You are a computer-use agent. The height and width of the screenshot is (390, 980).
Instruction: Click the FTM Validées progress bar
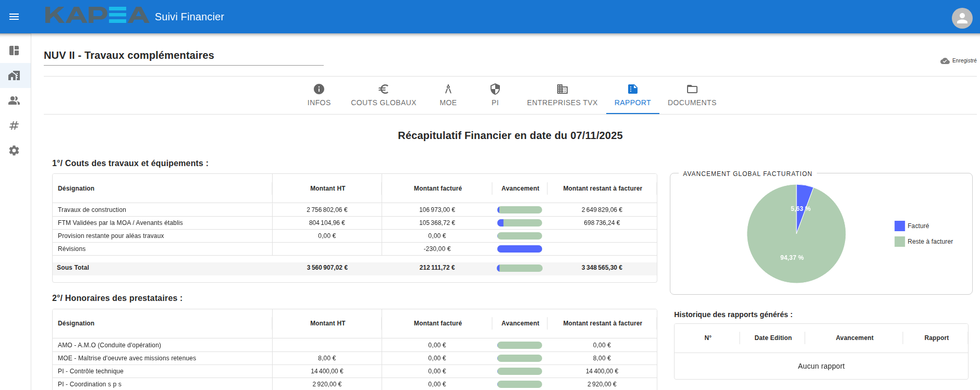(x=520, y=223)
